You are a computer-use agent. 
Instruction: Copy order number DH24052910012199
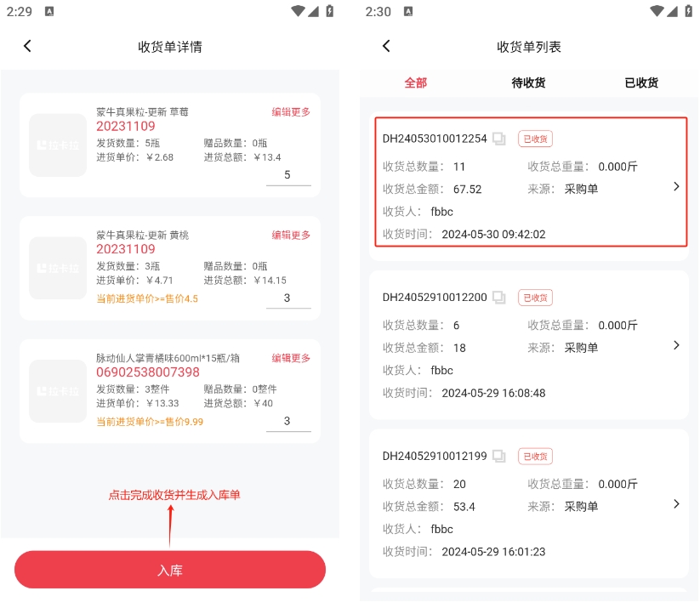coord(499,457)
